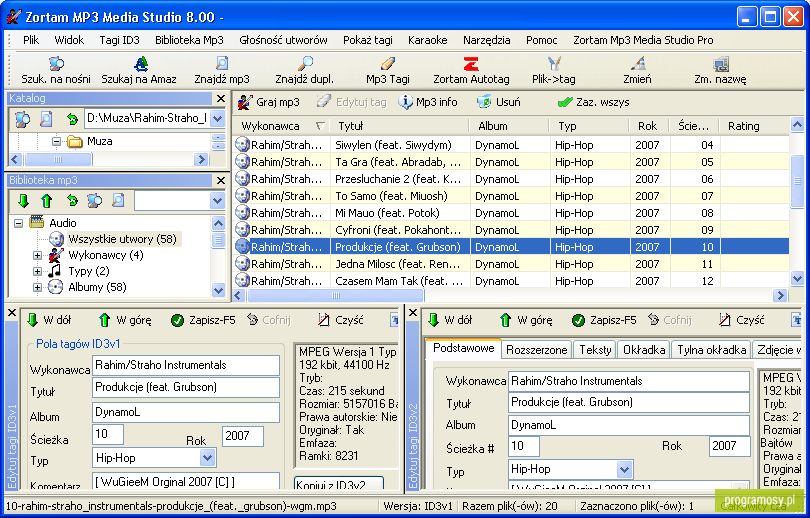Expand the Albumy (58) node
The height and width of the screenshot is (518, 810).
(x=37, y=287)
